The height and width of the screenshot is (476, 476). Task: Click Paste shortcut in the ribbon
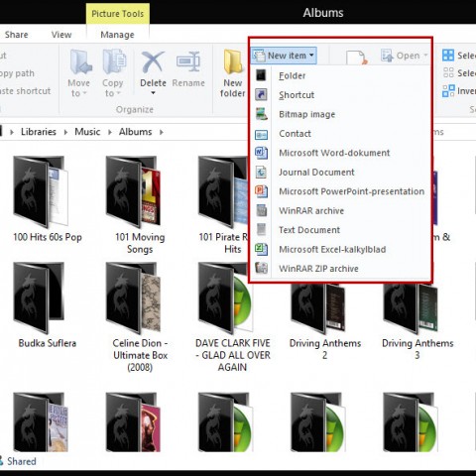point(25,91)
